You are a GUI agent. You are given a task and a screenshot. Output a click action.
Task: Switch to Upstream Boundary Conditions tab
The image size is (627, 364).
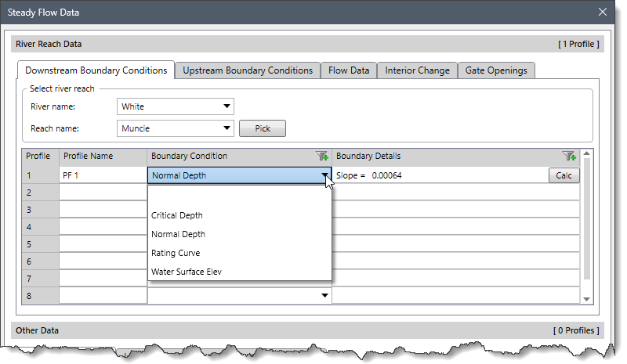[x=248, y=70]
